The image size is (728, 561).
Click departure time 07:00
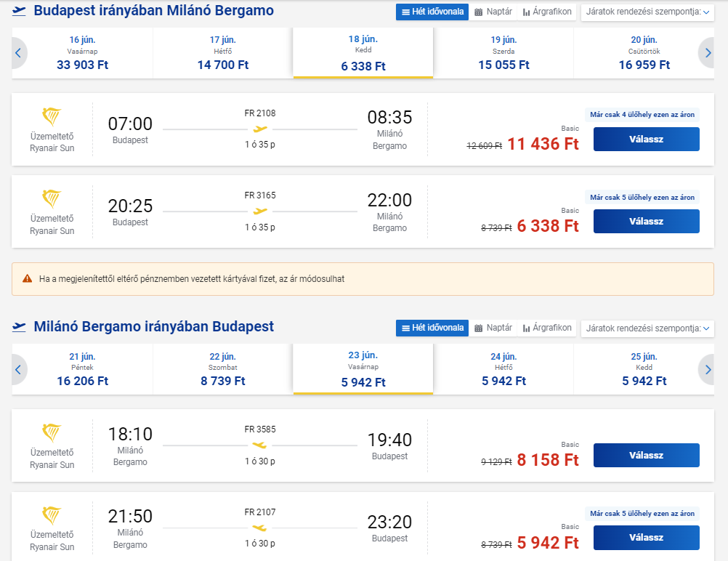point(130,124)
